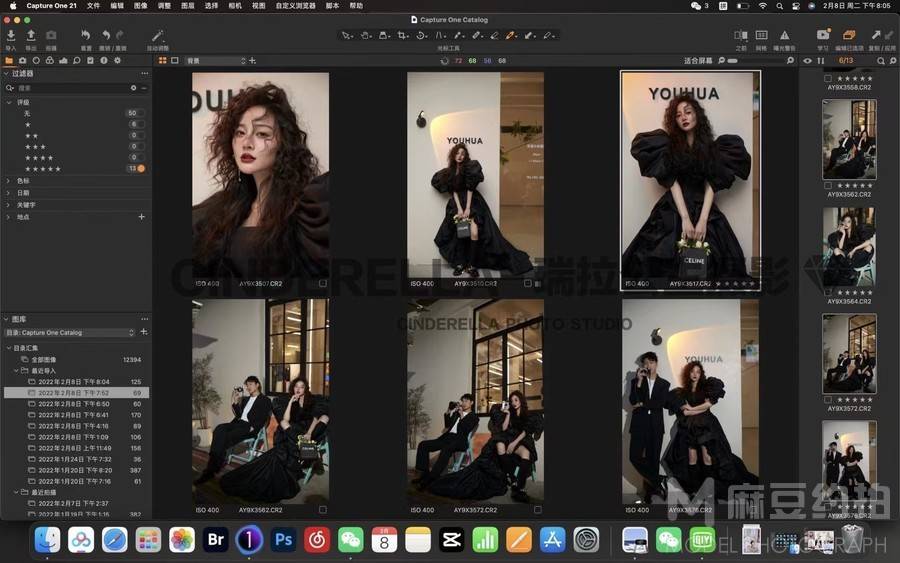Viewport: 900px width, 563px height.
Task: Tick the checkbox under AY9X3507.CR2 image
Action: tap(323, 284)
